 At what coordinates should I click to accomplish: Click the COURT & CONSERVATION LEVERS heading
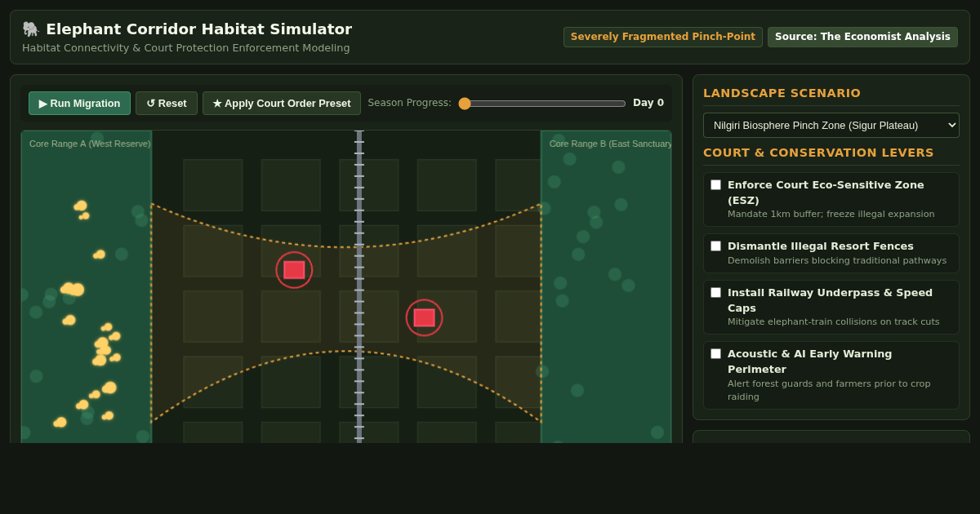(818, 153)
